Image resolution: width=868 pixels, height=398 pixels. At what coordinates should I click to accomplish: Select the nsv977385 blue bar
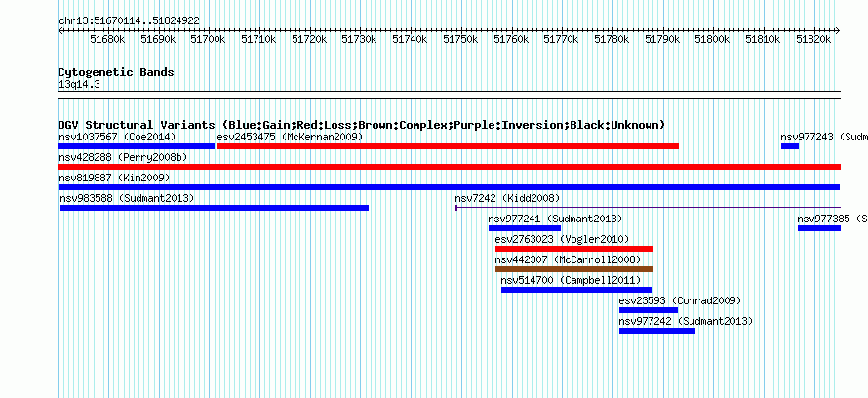tap(819, 228)
